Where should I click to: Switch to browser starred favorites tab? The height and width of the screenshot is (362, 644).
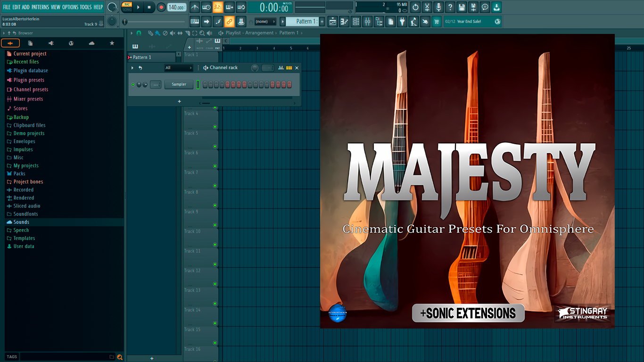point(112,43)
